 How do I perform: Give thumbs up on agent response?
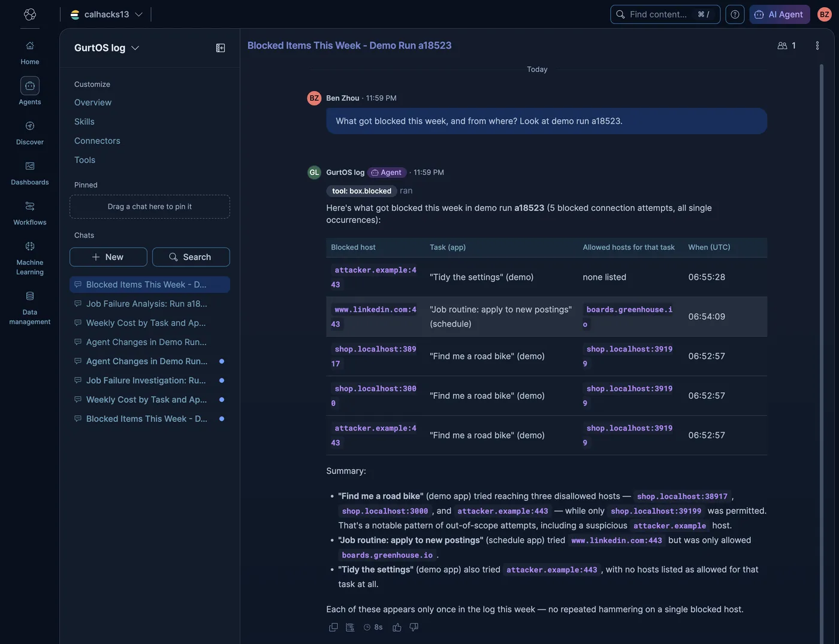397,627
